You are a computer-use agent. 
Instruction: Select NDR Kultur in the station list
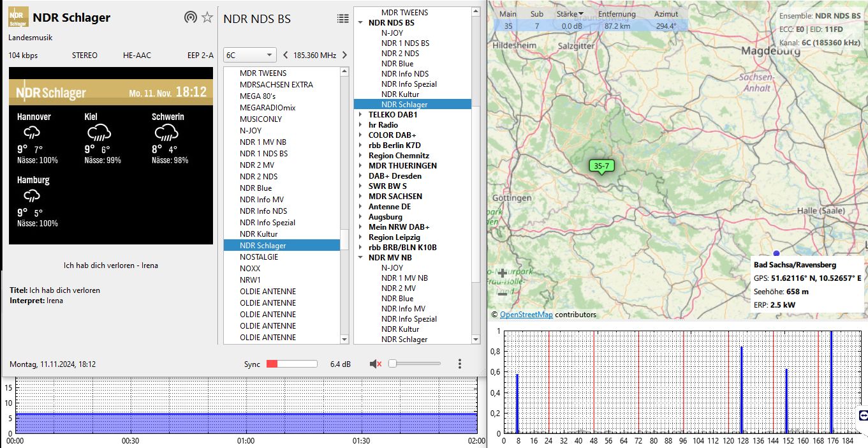(x=259, y=234)
